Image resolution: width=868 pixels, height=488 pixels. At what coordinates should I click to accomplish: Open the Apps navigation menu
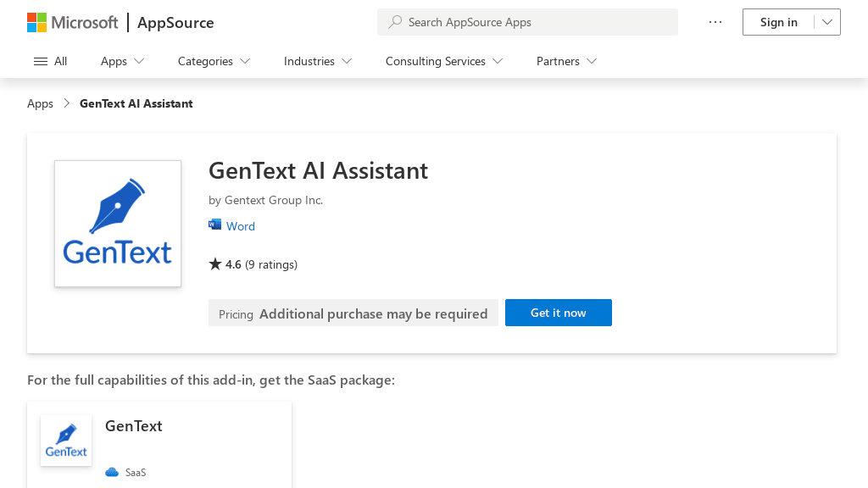pyautogui.click(x=121, y=61)
